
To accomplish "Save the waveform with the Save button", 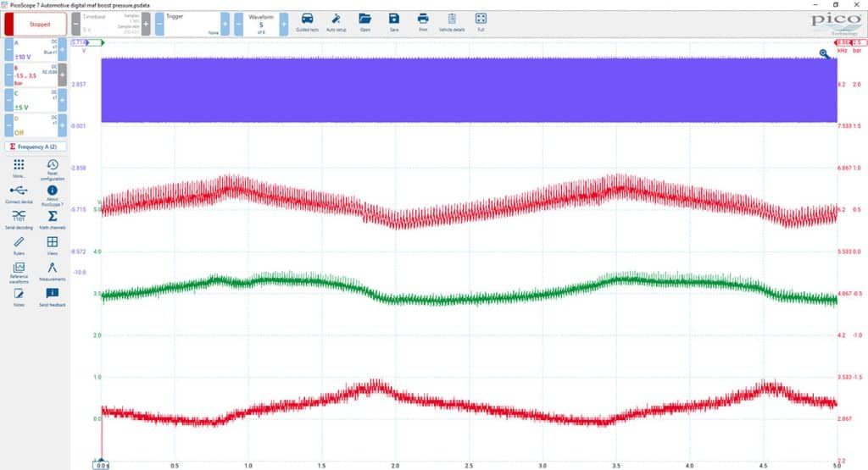I will click(393, 23).
